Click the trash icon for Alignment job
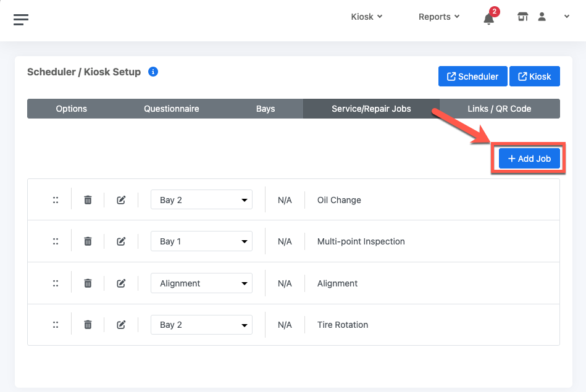Image resolution: width=586 pixels, height=392 pixels. tap(88, 283)
